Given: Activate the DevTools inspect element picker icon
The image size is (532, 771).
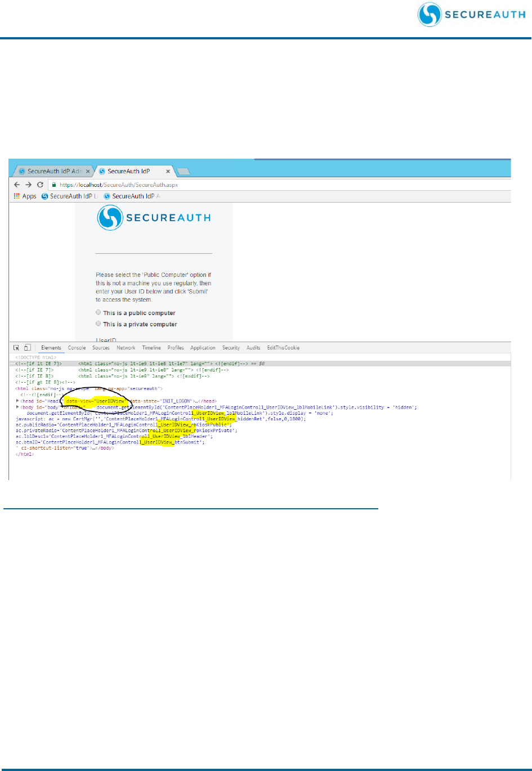Looking at the screenshot, I should click(x=16, y=348).
